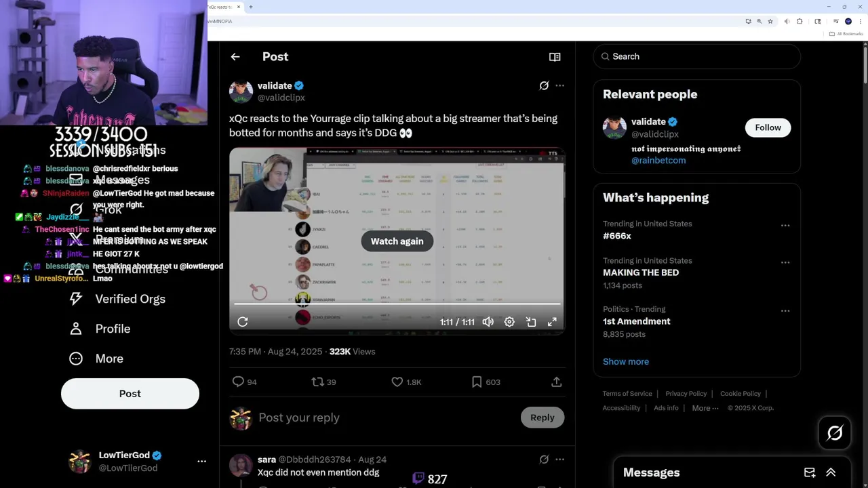The height and width of the screenshot is (488, 868).
Task: Click Show more under What's happening
Action: tap(626, 361)
